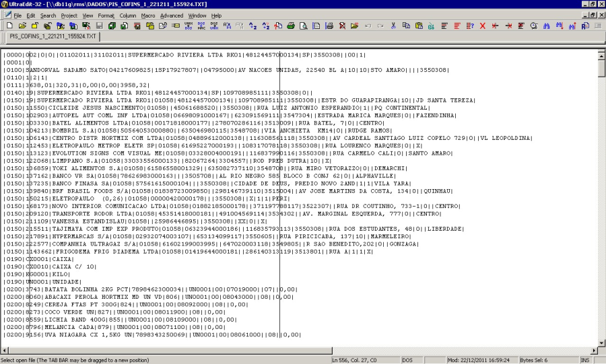Click the Find binoculars icon
This screenshot has height=364, width=606.
pos(546,26)
